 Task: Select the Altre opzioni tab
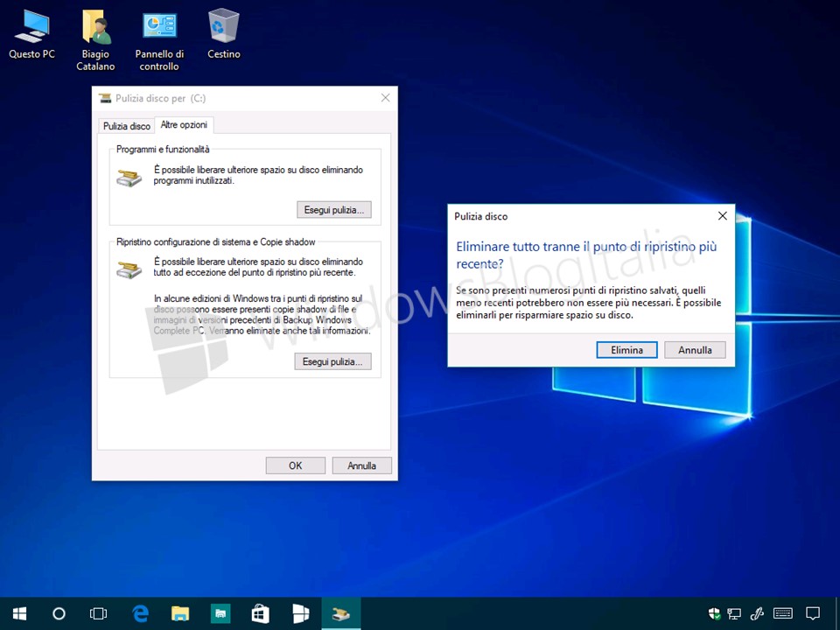(184, 125)
